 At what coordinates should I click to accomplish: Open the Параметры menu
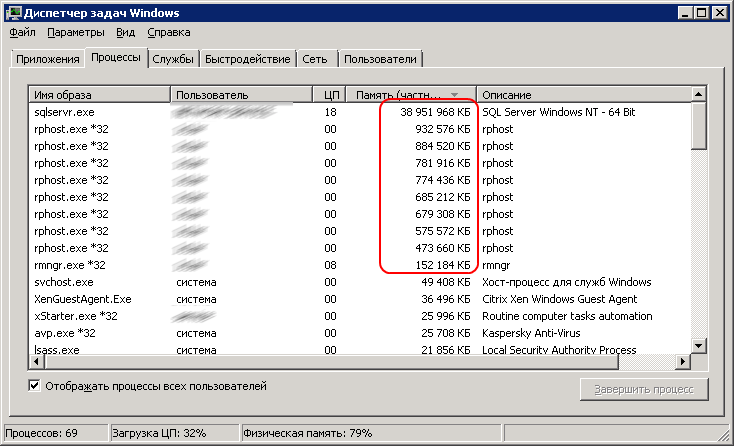76,33
